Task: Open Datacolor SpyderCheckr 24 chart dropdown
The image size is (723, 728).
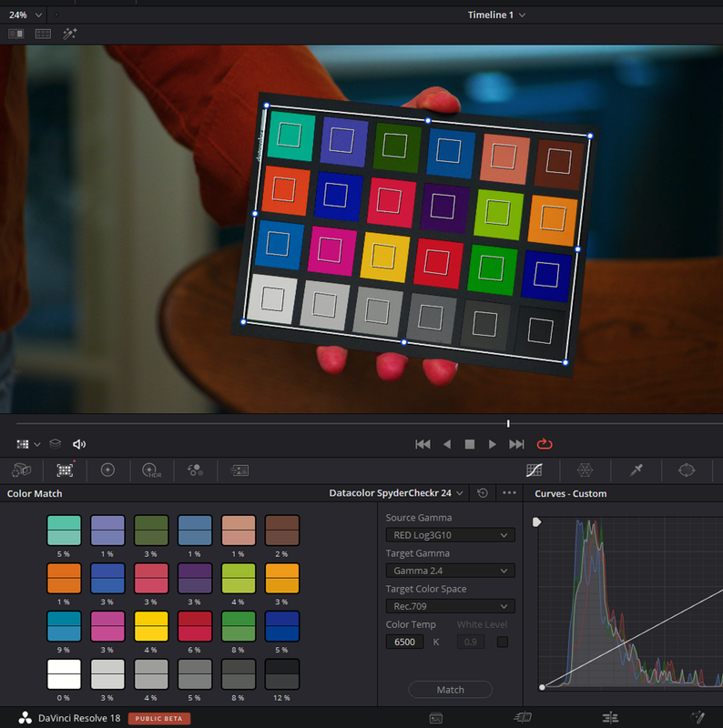Action: 396,493
